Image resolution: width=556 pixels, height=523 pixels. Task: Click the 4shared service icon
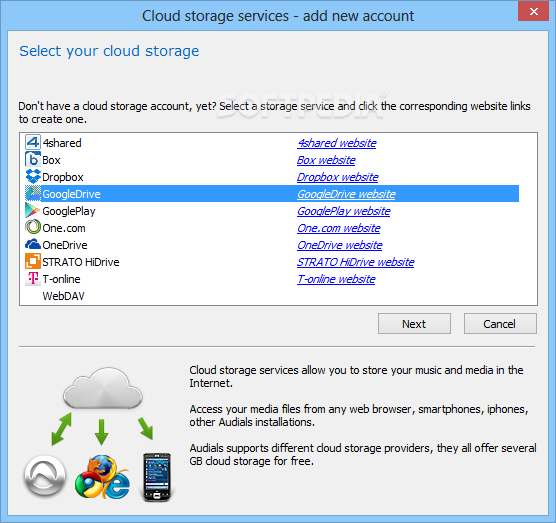pos(33,143)
